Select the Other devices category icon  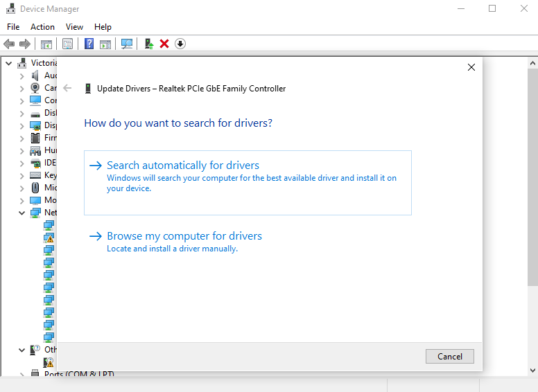tap(35, 350)
